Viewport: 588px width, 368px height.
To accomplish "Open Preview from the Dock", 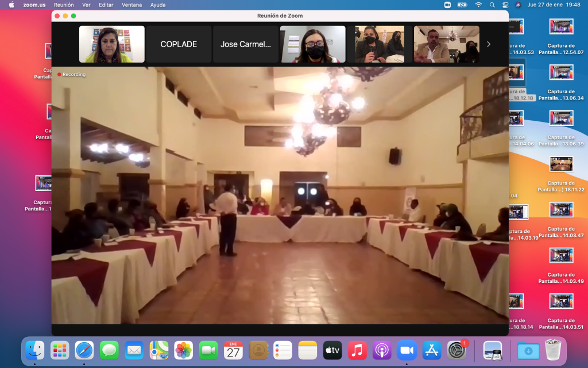I will (492, 351).
